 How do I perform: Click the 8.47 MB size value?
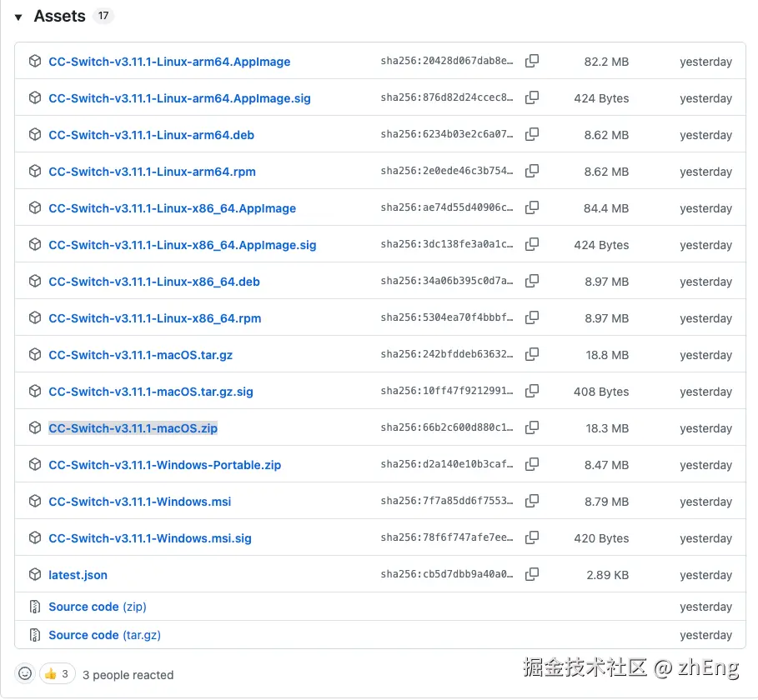606,465
